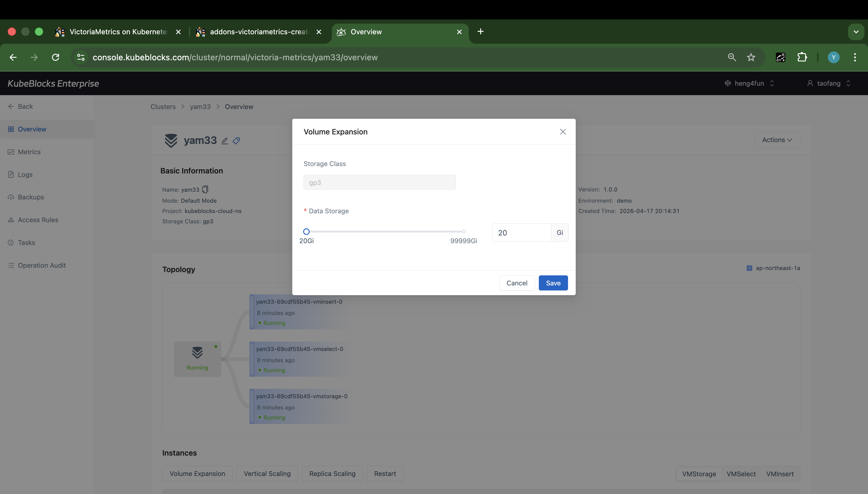The image size is (868, 494).
Task: Open a new browser tab
Action: 480,32
